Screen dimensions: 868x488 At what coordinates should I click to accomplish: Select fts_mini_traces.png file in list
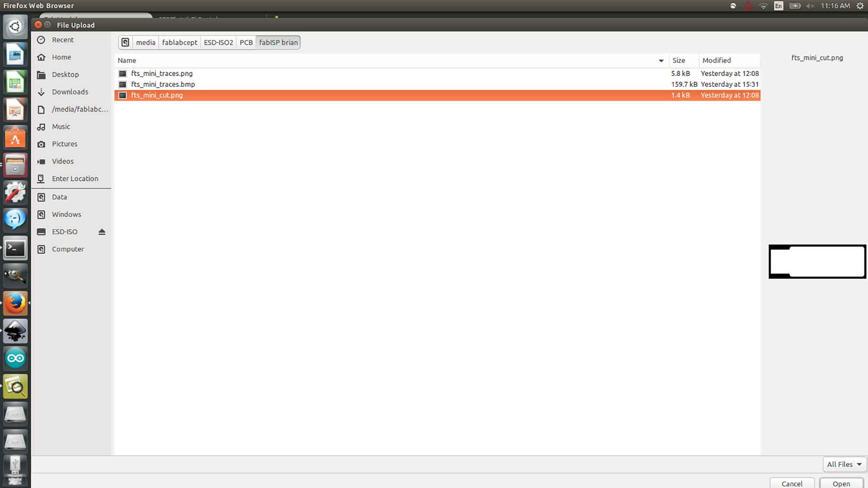tap(161, 73)
